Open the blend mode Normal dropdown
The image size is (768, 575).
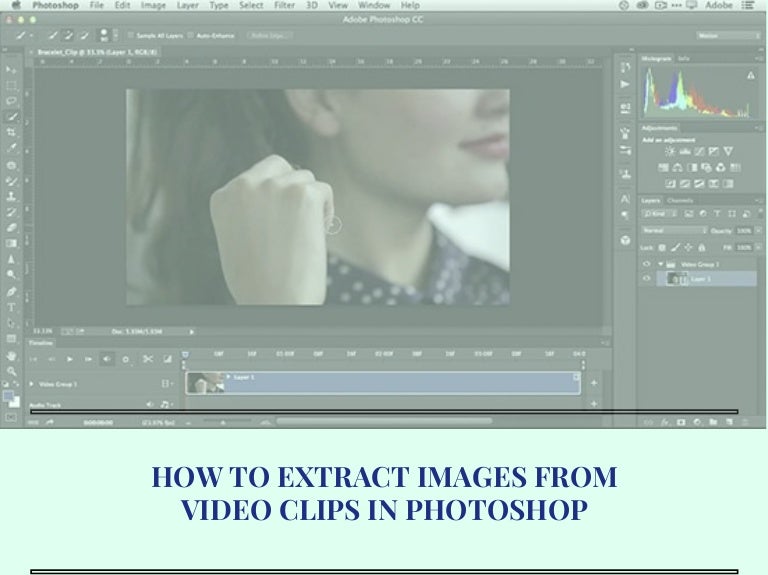(674, 230)
